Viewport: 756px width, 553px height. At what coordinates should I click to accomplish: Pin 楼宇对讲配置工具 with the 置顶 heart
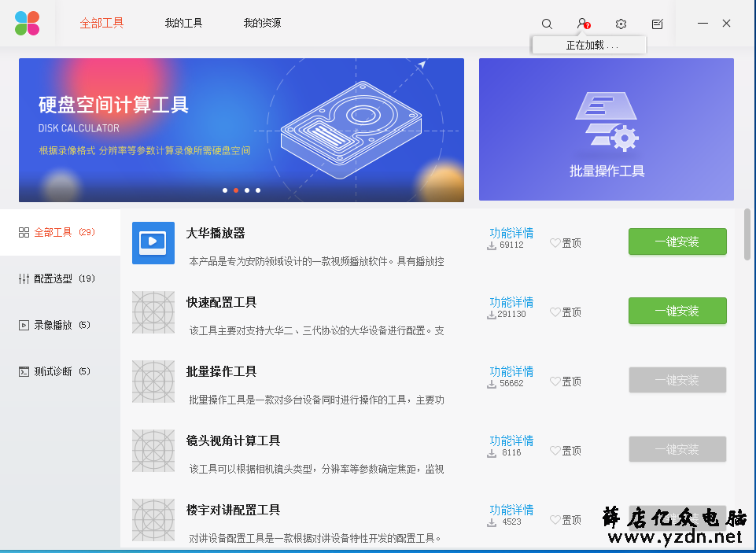[x=566, y=520]
